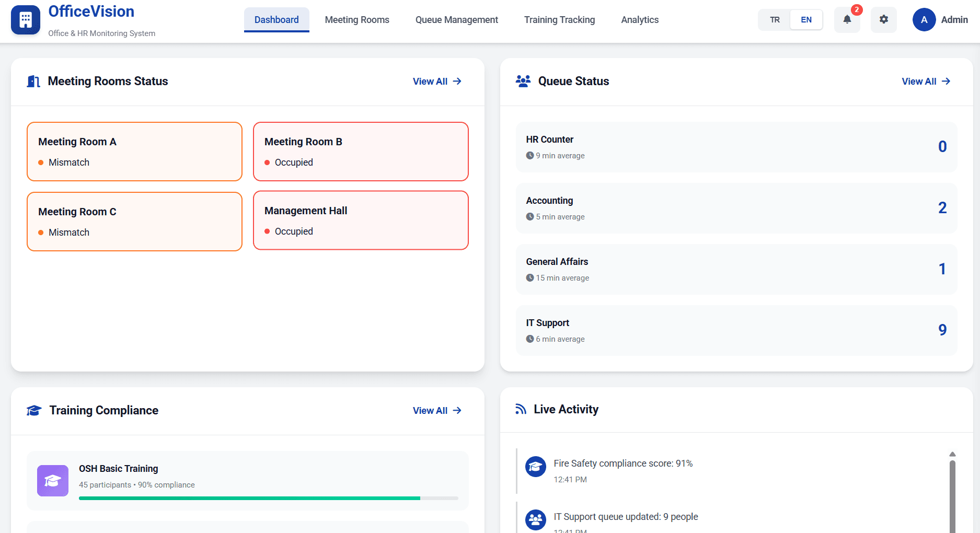Click the Live Activity feed icon
Viewport: 980px width, 533px height.
521,409
